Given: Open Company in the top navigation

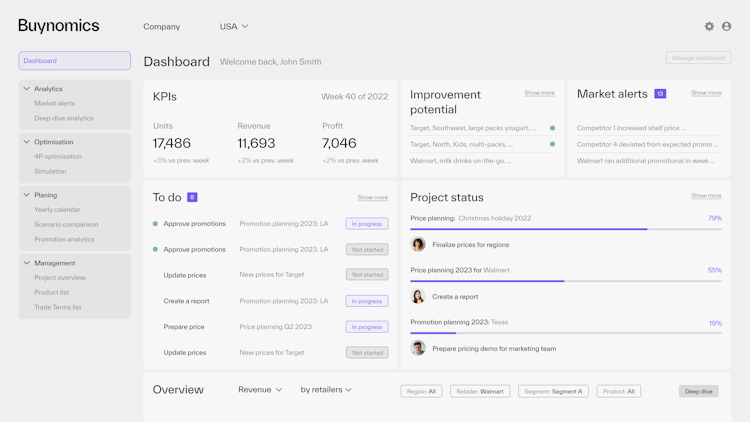Looking at the screenshot, I should (162, 27).
